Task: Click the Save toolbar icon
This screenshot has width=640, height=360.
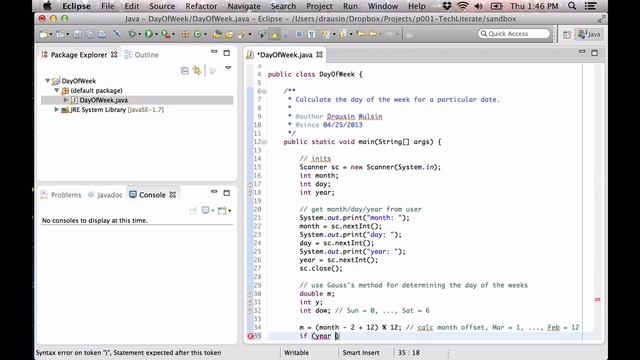Action: pos(77,34)
